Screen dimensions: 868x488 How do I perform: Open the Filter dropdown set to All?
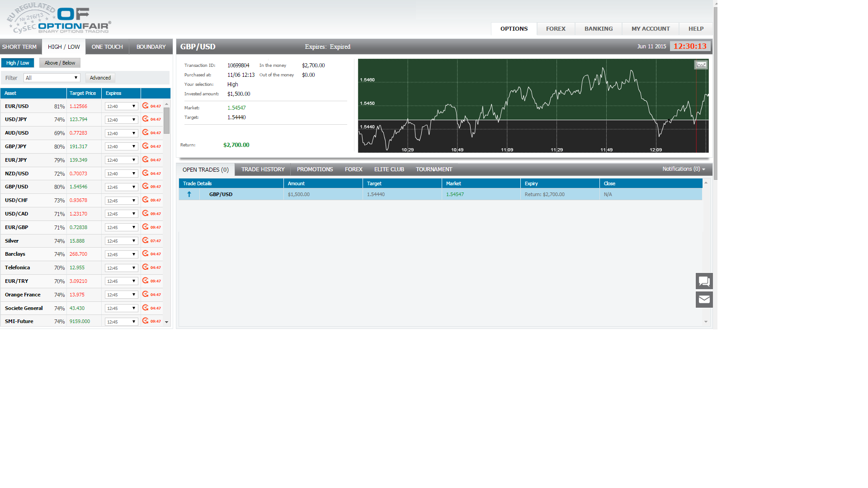click(51, 77)
